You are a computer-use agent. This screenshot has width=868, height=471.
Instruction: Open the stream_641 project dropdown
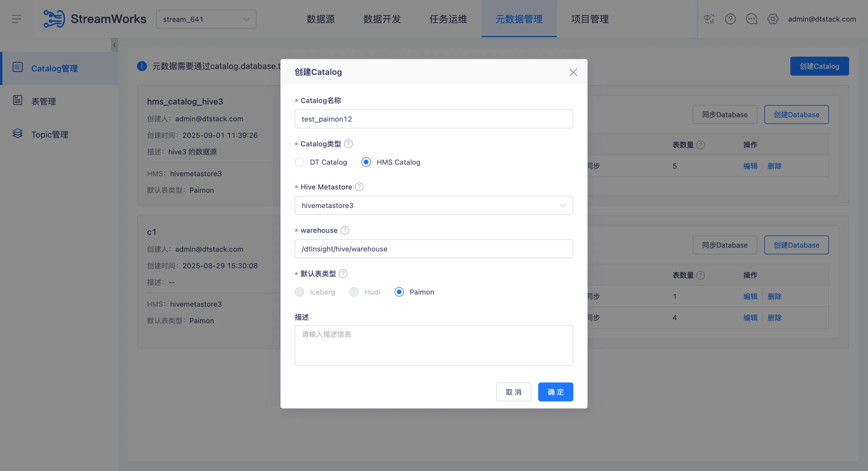coord(206,19)
